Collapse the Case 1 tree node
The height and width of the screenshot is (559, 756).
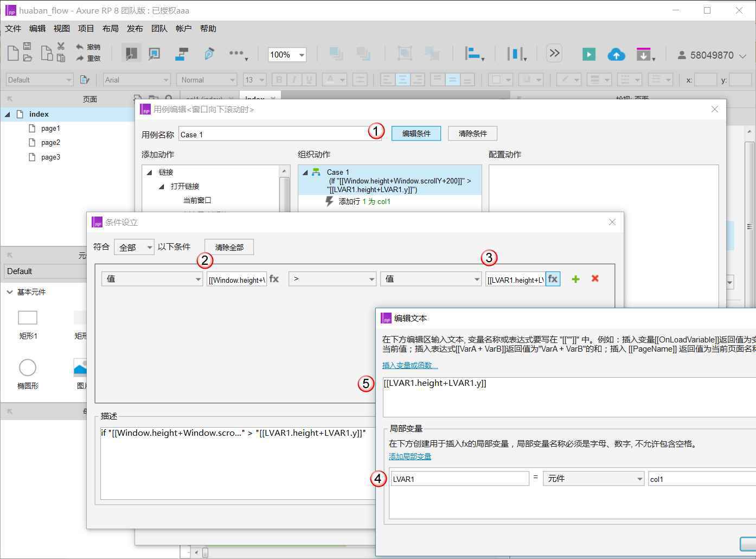click(305, 172)
